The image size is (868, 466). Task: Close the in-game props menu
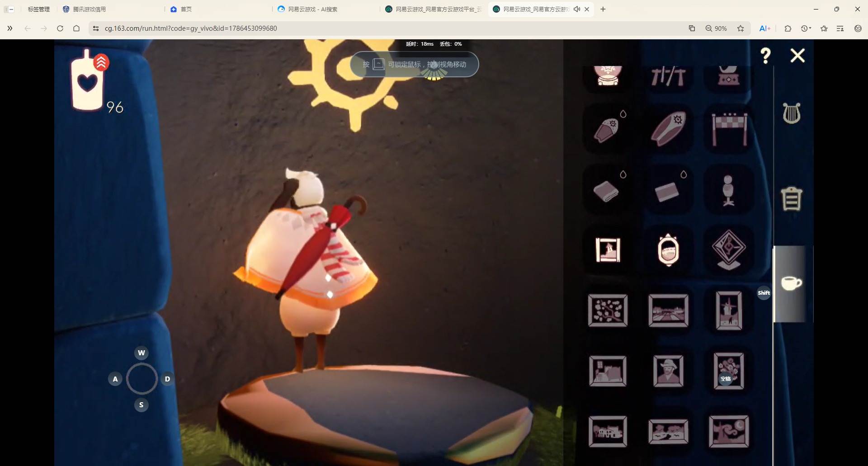[797, 56]
